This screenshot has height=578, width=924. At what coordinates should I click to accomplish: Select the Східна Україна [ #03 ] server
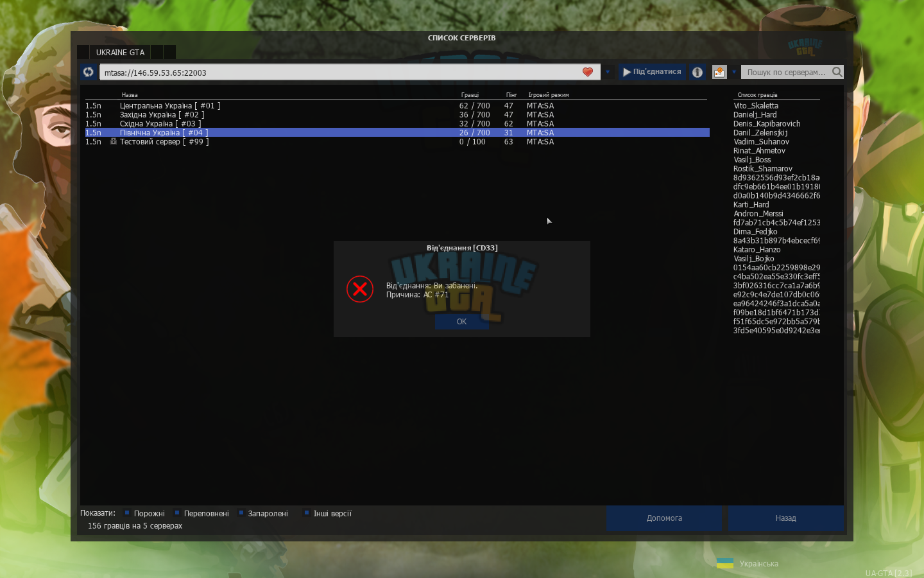tap(397, 124)
